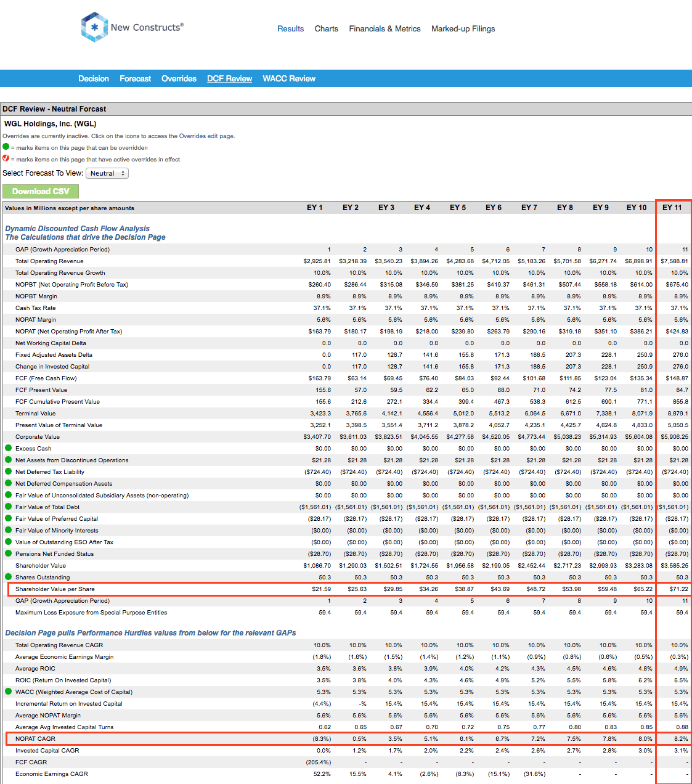Switch to the DCF Review sub-tab

[x=229, y=78]
